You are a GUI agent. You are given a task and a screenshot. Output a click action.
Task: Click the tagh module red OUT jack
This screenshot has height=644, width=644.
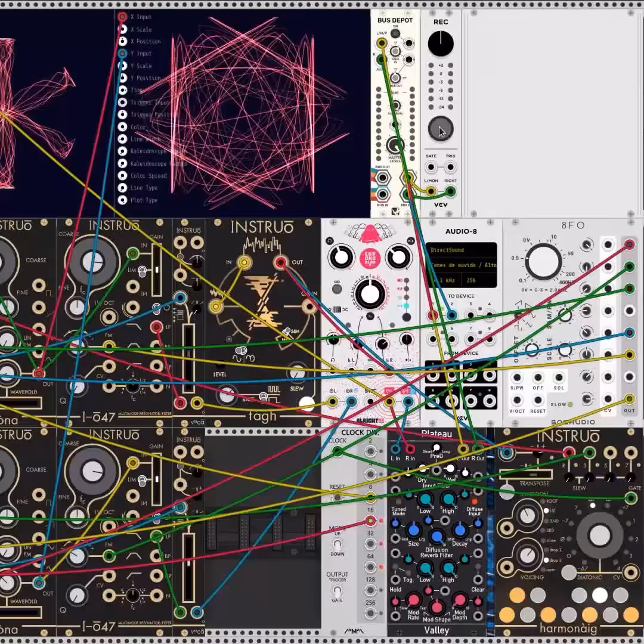tap(280, 262)
